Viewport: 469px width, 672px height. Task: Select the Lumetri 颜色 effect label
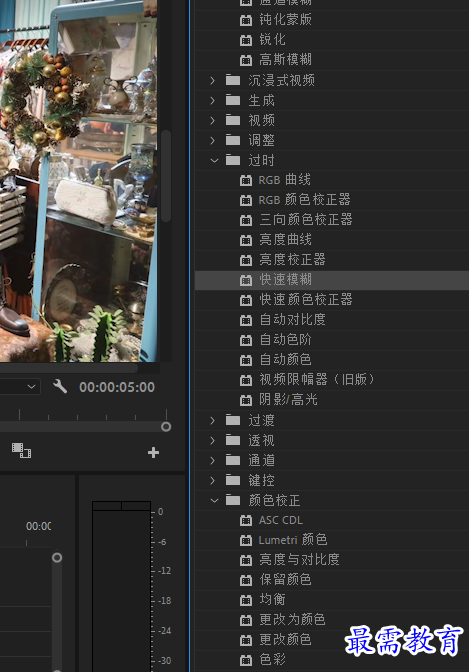(x=293, y=540)
